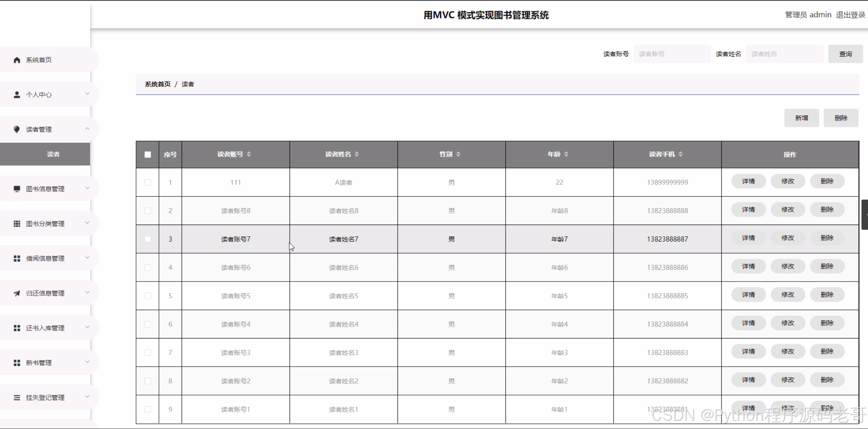Expand the 借阅信息管理 menu chevron
The height and width of the screenshot is (429, 868).
click(x=87, y=258)
